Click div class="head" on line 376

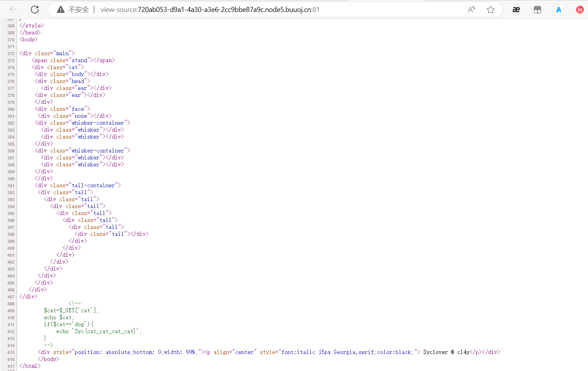(x=62, y=81)
